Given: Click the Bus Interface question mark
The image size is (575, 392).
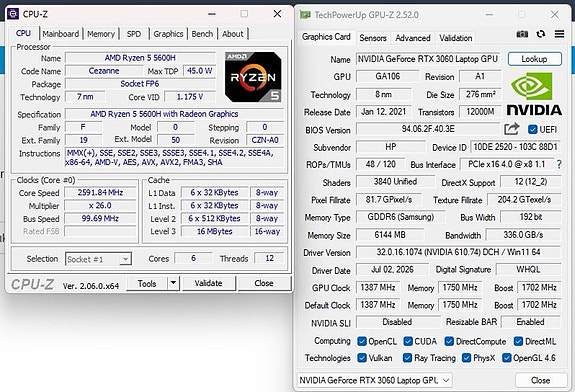Looking at the screenshot, I should pos(559,164).
